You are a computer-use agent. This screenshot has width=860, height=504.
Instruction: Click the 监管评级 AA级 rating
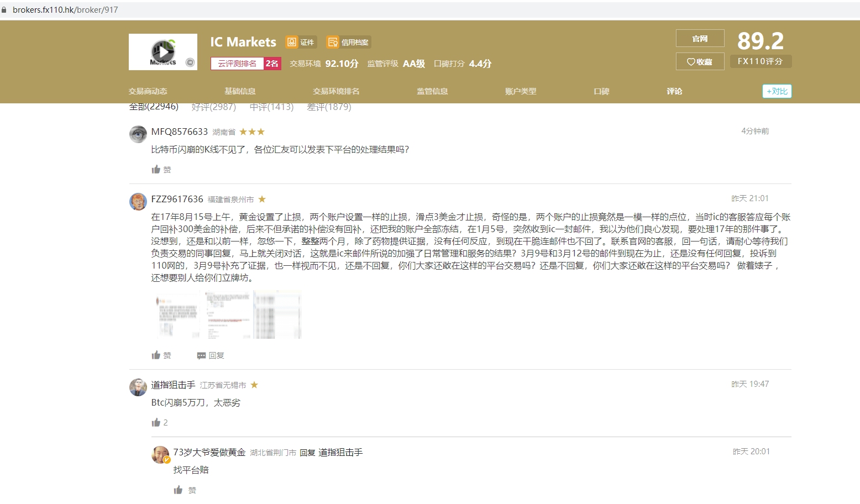[396, 64]
